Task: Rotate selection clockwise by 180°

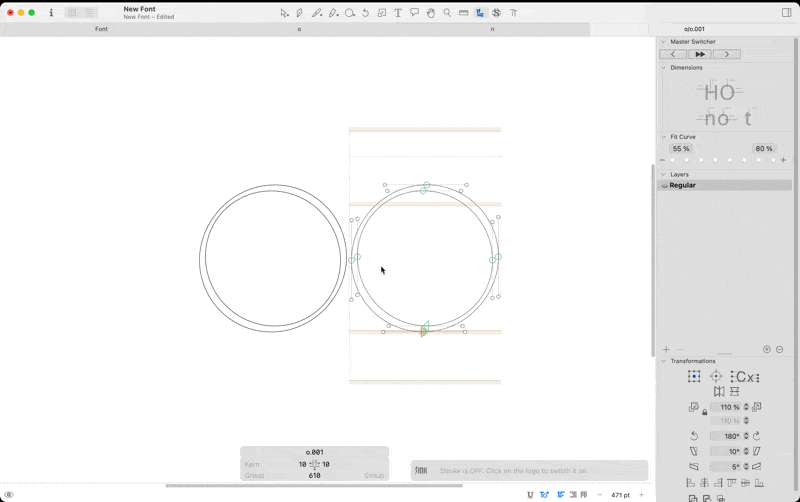Action: click(756, 436)
